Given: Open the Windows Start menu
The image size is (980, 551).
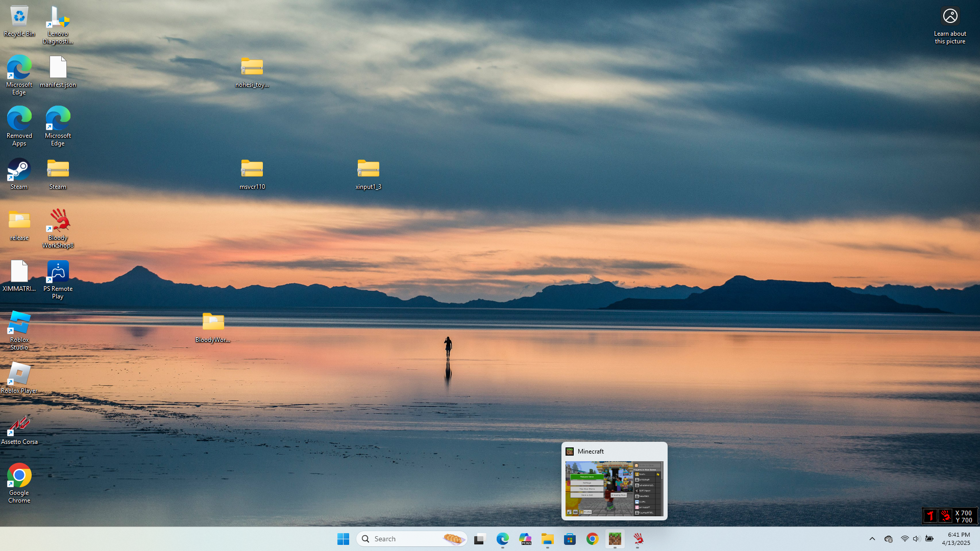Looking at the screenshot, I should pos(343,539).
